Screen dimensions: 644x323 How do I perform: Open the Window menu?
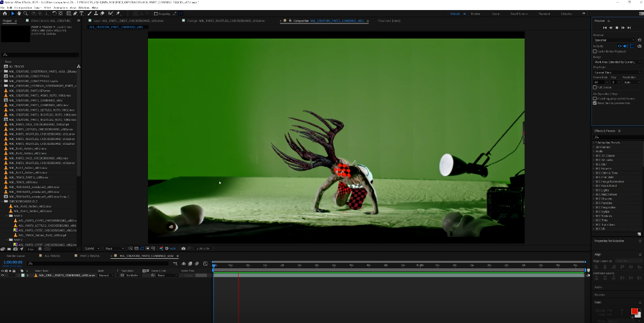click(x=84, y=8)
